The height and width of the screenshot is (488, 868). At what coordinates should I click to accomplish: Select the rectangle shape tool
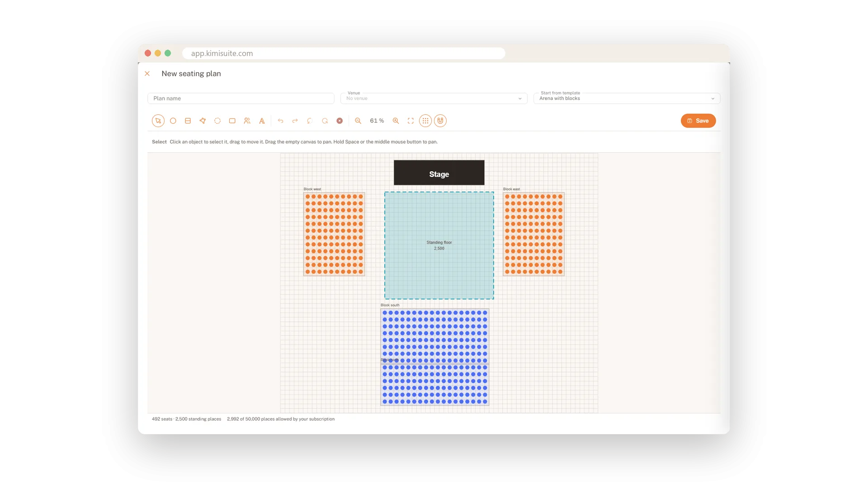pos(232,121)
